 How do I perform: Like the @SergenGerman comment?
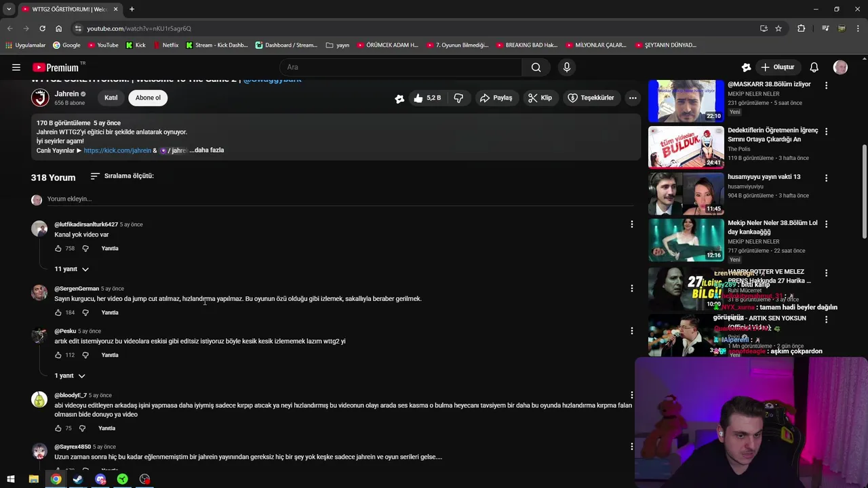point(58,312)
